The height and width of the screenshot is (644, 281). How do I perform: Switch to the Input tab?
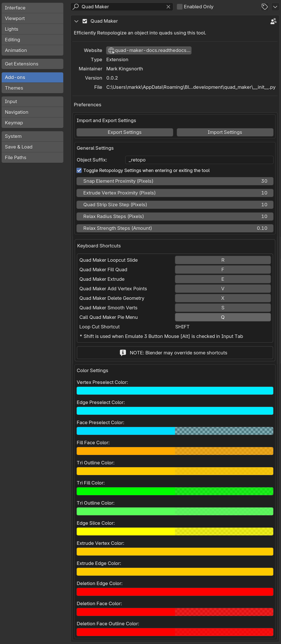click(32, 101)
